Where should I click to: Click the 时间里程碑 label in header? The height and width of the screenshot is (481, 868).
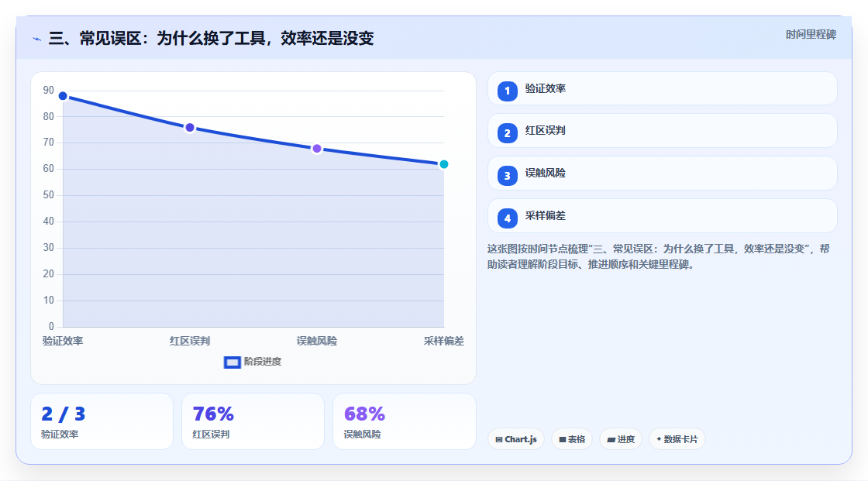pyautogui.click(x=811, y=35)
